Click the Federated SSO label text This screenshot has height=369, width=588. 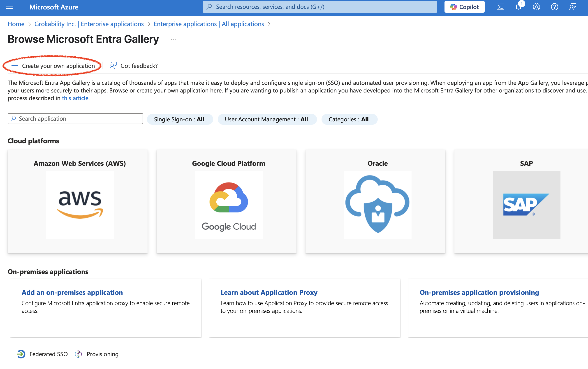(x=49, y=354)
